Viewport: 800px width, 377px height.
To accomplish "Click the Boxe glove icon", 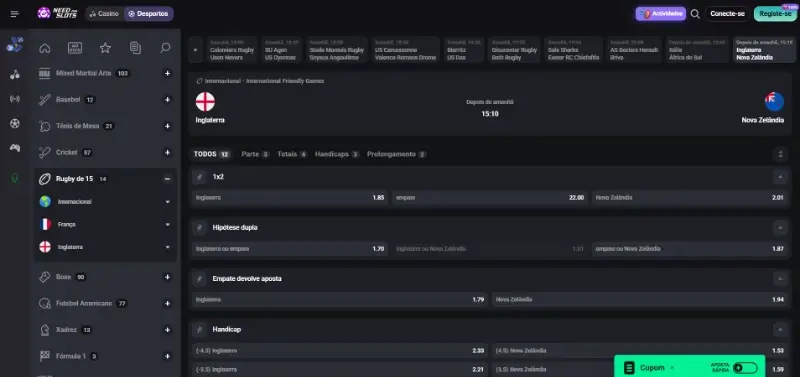I will pyautogui.click(x=44, y=277).
